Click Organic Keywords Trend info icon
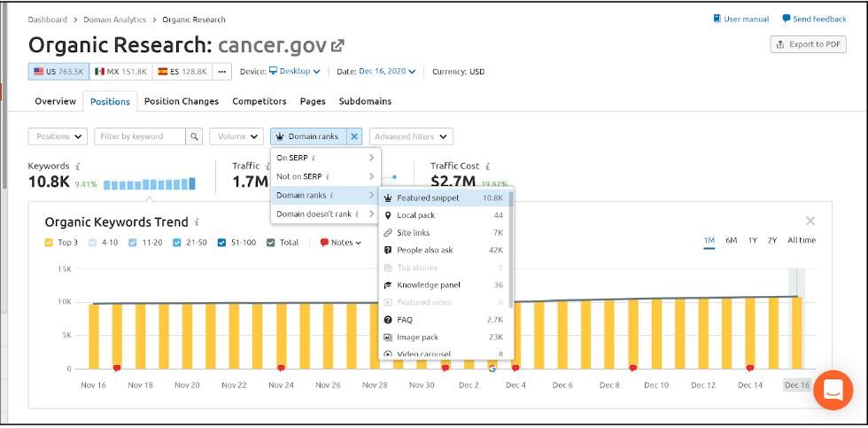The height and width of the screenshot is (428, 868). [197, 222]
